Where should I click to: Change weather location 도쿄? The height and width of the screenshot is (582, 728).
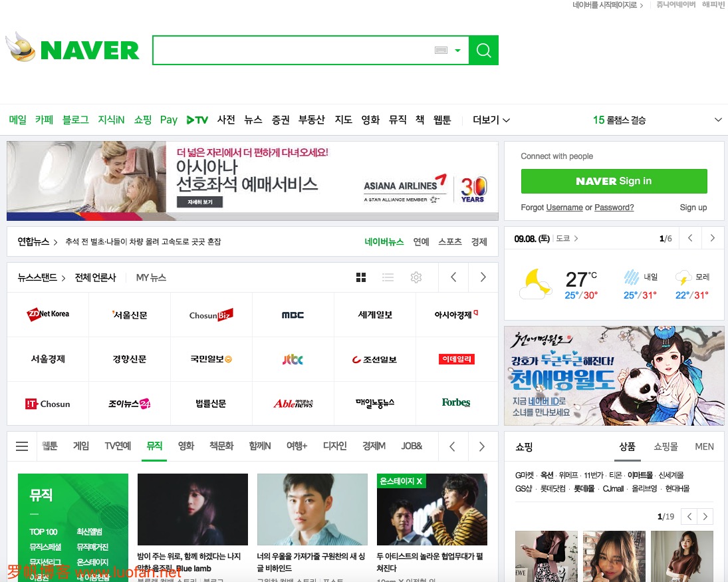point(567,238)
